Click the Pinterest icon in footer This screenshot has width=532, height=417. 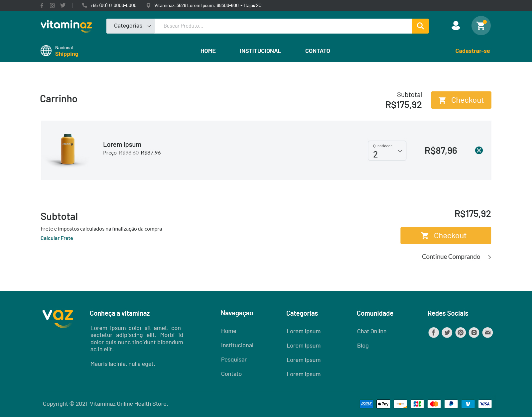(461, 333)
